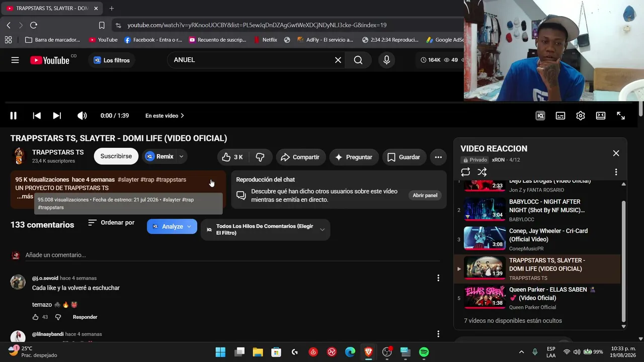Open the xRON playlist owner link
644x362 pixels.
[498, 160]
